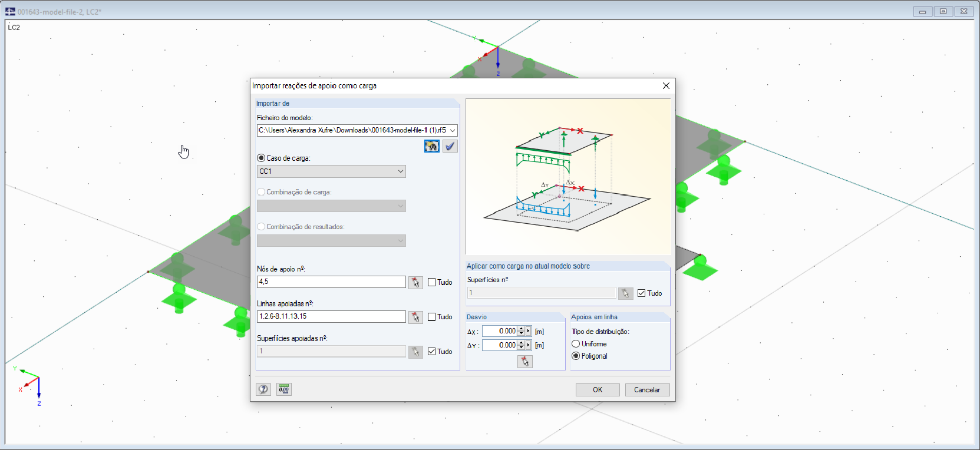
Task: Increase the Δx offset with the up arrow
Action: [x=521, y=329]
